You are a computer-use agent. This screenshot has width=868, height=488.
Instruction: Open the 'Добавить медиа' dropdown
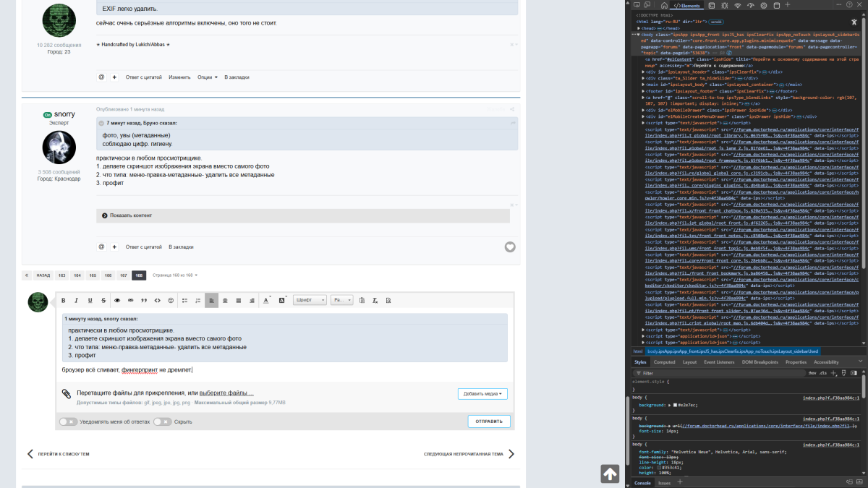[482, 394]
